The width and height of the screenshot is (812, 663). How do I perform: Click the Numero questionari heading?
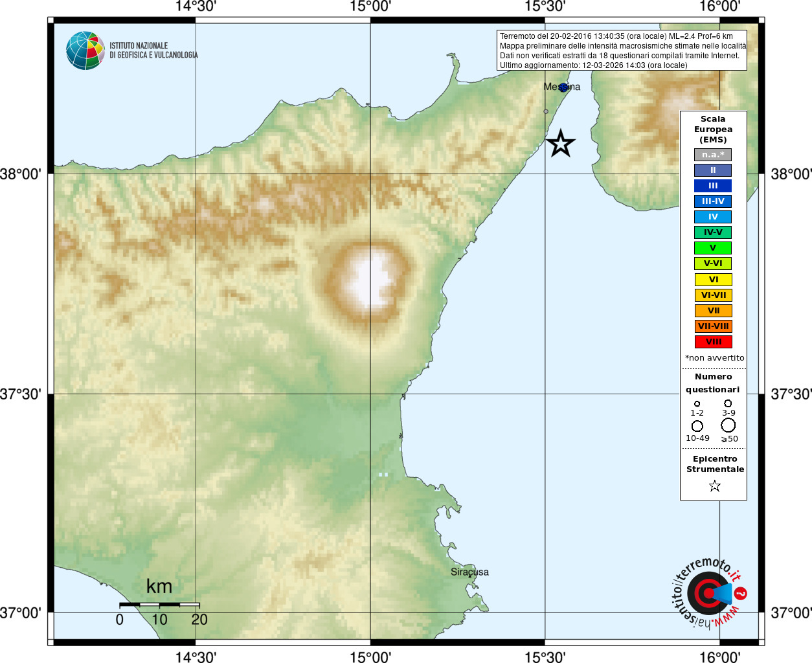(x=713, y=383)
